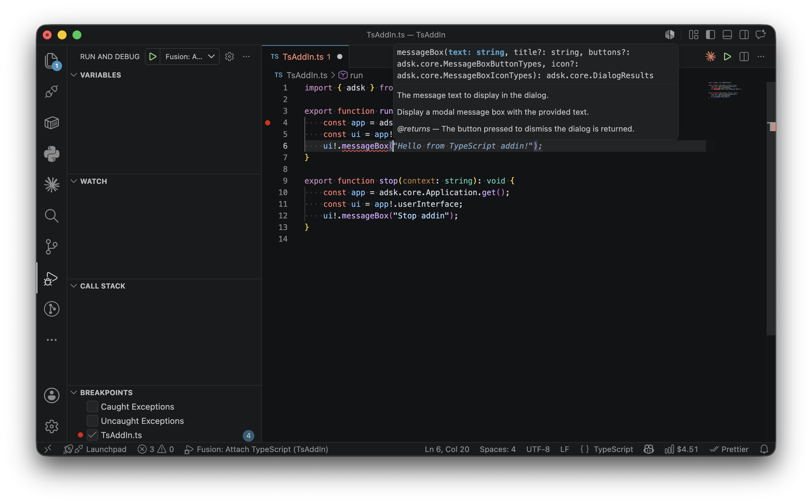Open the remote window status bar icon
This screenshot has width=812, height=504.
(48, 449)
